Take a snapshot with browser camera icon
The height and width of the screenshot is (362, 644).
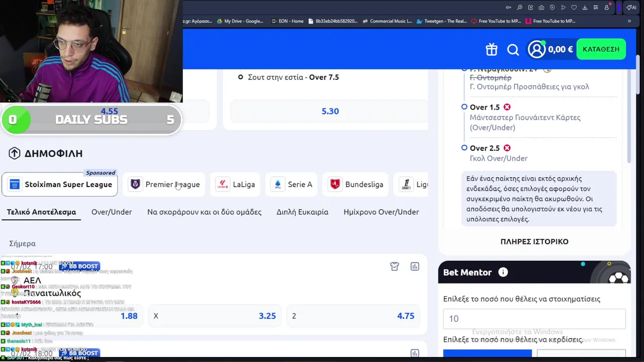[541, 8]
